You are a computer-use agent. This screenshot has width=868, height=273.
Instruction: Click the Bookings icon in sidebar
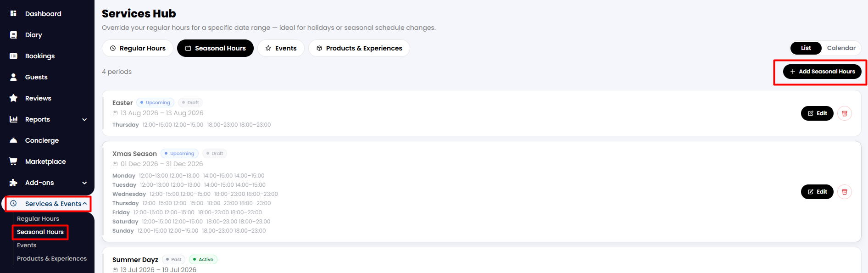(13, 56)
